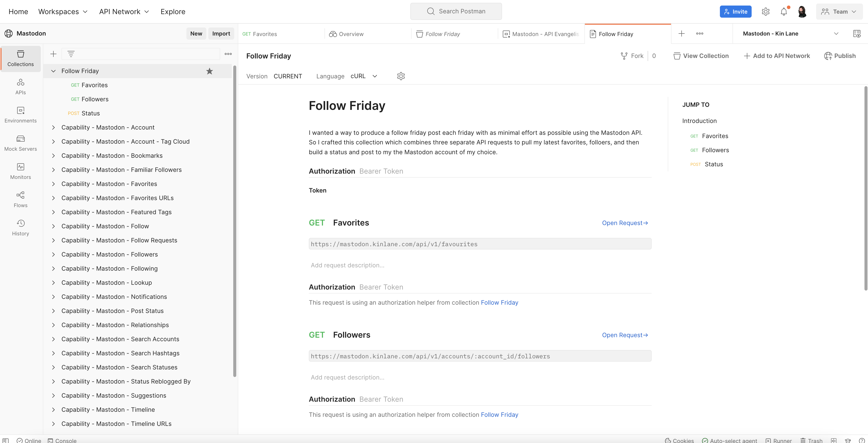Open the History sidebar panel
This screenshot has height=443, width=868.
pos(21,228)
